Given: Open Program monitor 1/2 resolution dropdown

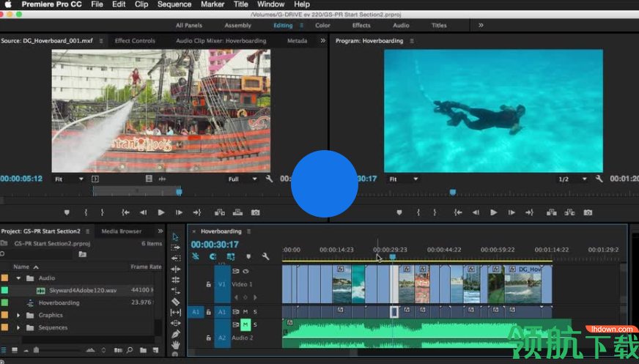Looking at the screenshot, I should tap(572, 179).
